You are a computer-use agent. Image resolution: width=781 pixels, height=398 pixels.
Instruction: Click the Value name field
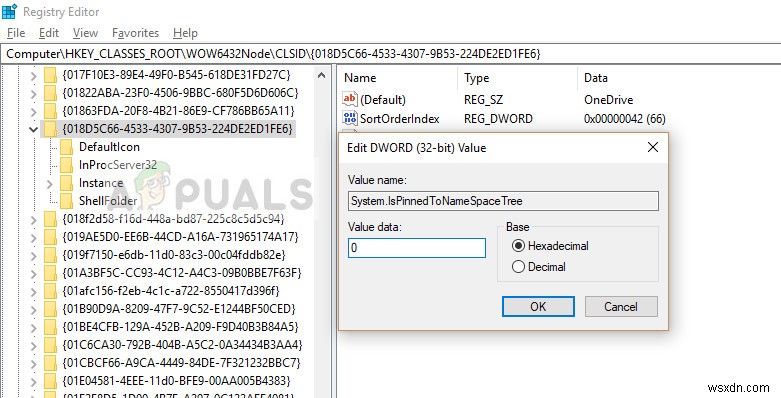pyautogui.click(x=503, y=201)
